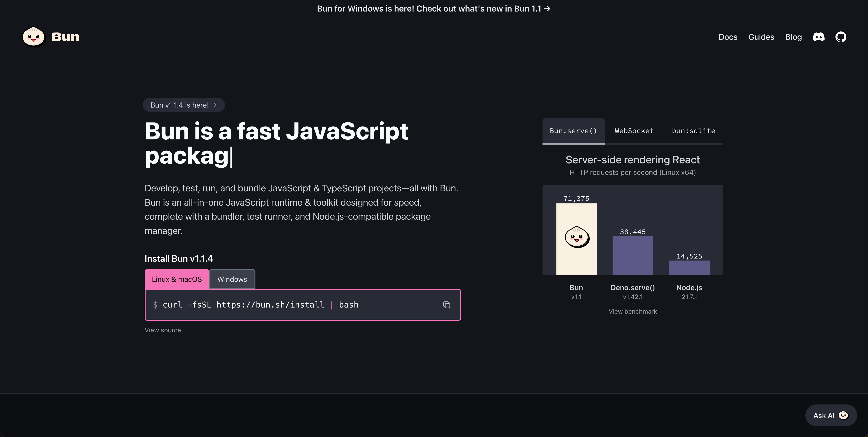This screenshot has width=868, height=437.
Task: Go to the Blog
Action: pos(793,37)
